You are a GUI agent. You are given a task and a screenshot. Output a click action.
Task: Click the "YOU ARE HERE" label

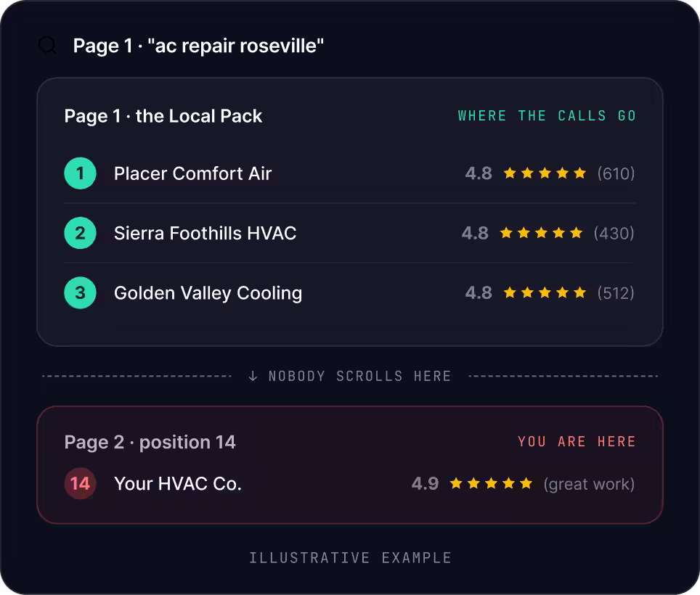[x=577, y=442]
